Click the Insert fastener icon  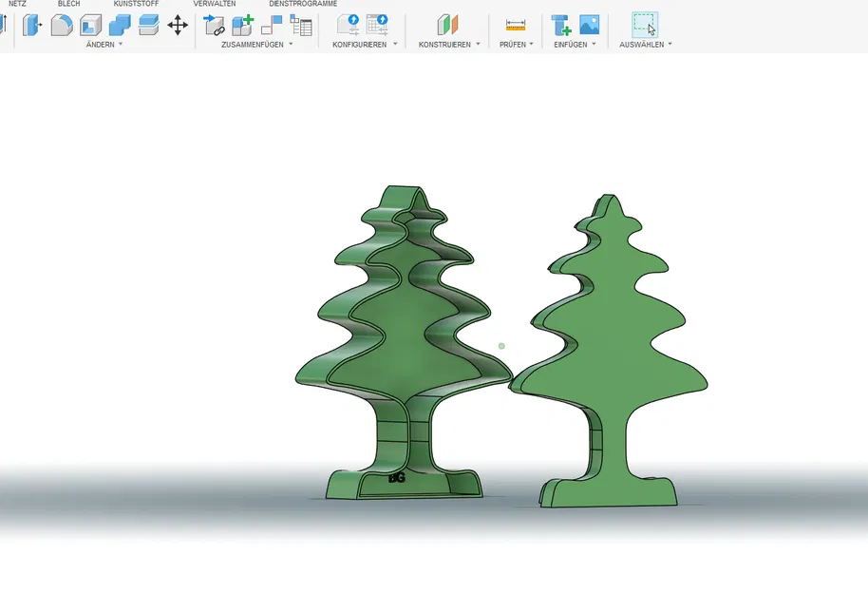[x=561, y=26]
